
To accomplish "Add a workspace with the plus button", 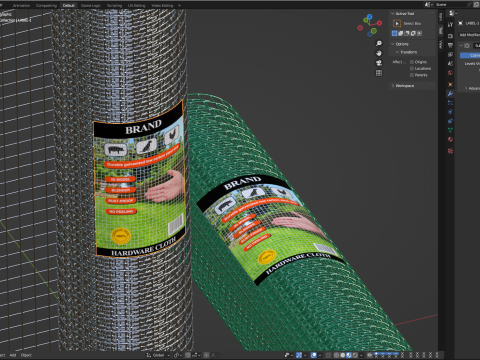I will (x=179, y=5).
